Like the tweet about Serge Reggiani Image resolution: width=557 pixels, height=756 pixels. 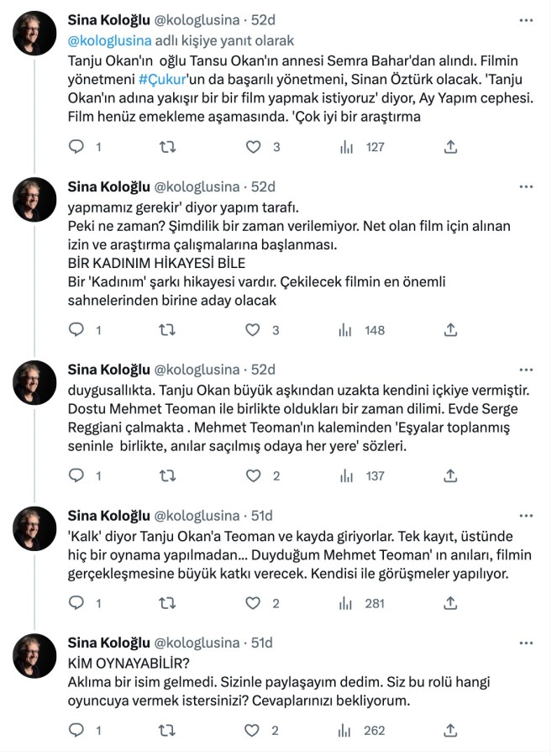(254, 476)
